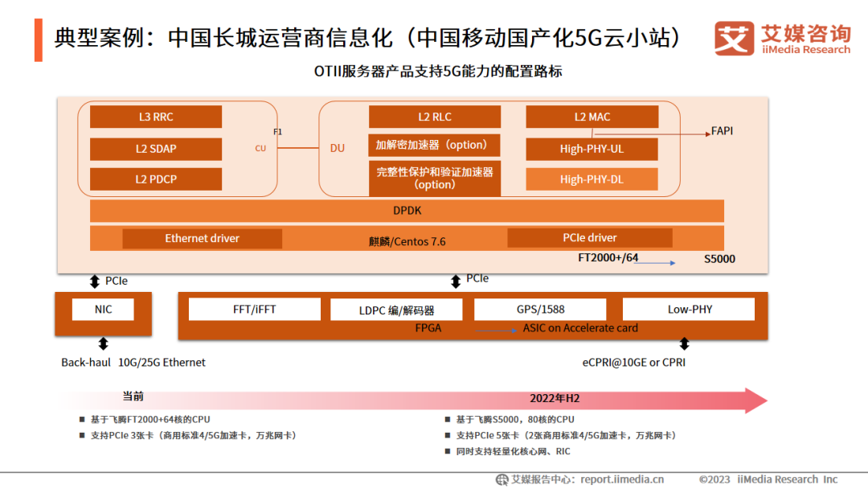Click the GPS/1588 box
Viewport: 868px width, 489px height.
click(x=540, y=310)
